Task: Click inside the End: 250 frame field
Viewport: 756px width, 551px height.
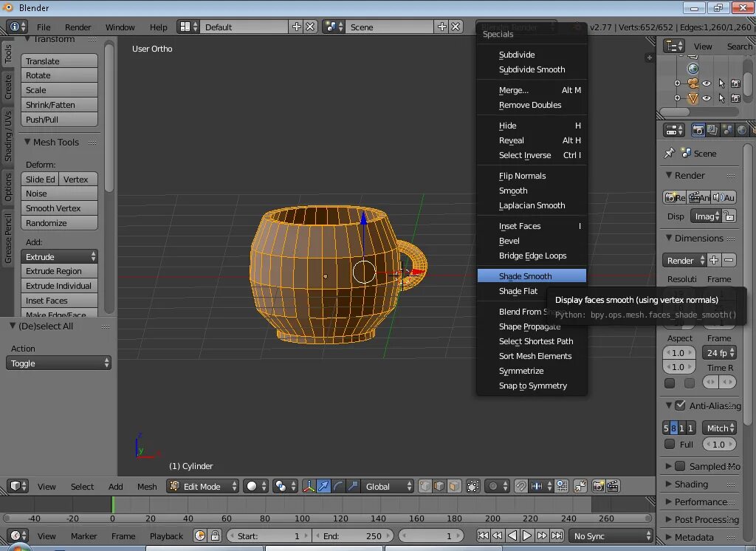Action: 353,535
